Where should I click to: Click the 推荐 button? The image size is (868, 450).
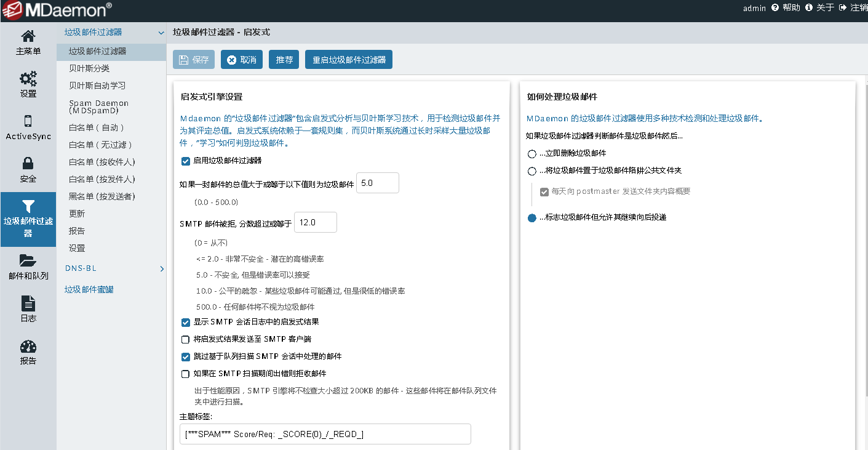(284, 60)
